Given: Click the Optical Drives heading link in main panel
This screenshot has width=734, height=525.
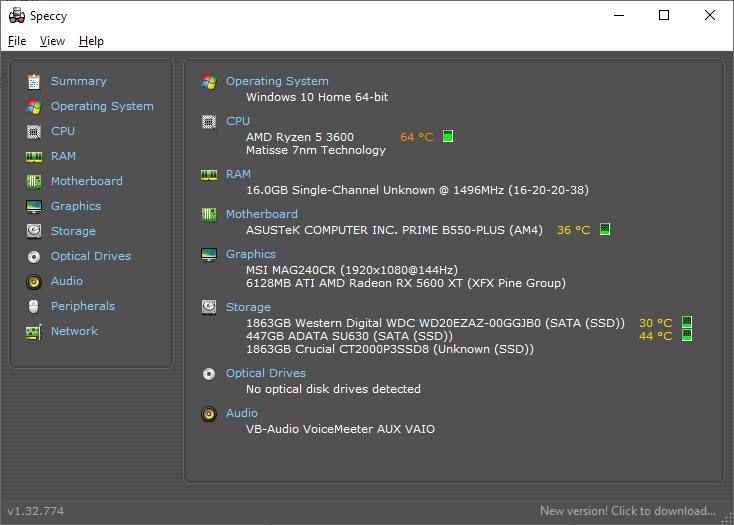Looking at the screenshot, I should [x=266, y=373].
